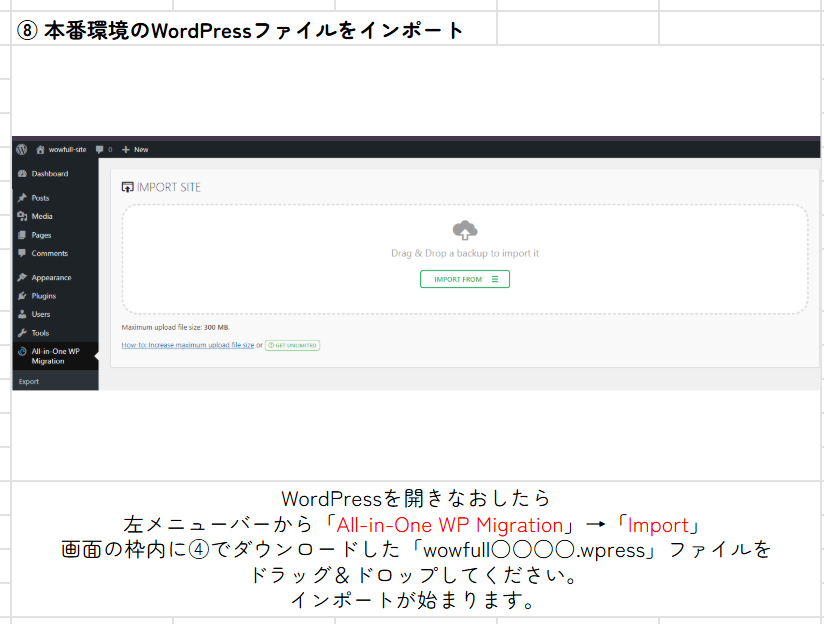This screenshot has width=824, height=624.
Task: Select the Comments bubble icon in sidebar
Action: pyautogui.click(x=21, y=253)
